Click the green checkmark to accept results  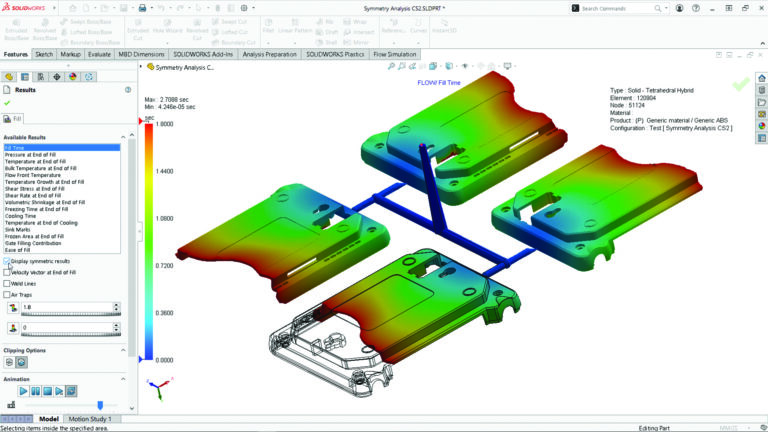click(8, 102)
